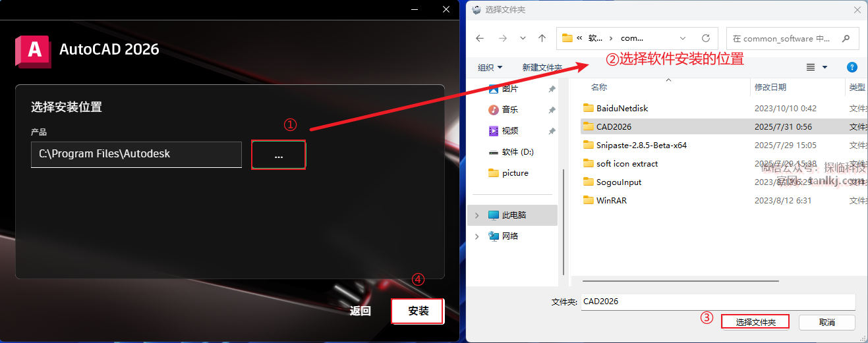This screenshot has width=868, height=343.
Task: Expand the 此电脑 tree node
Action: pyautogui.click(x=477, y=215)
